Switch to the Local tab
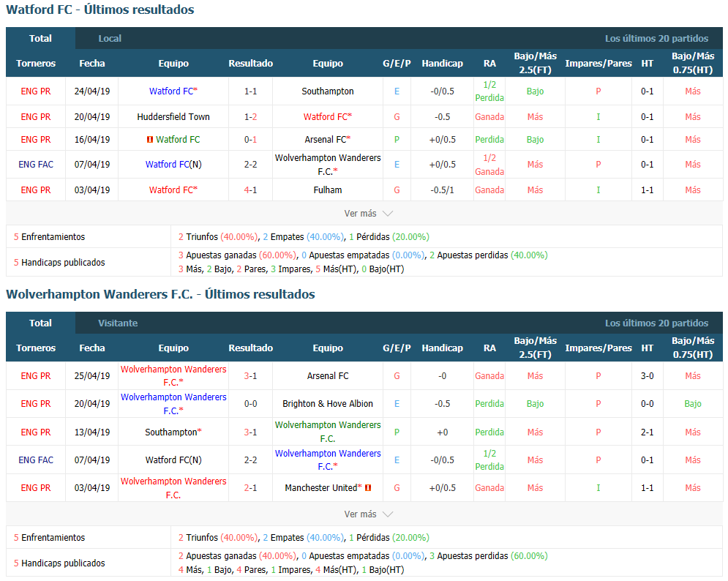The height and width of the screenshot is (581, 728). point(110,39)
